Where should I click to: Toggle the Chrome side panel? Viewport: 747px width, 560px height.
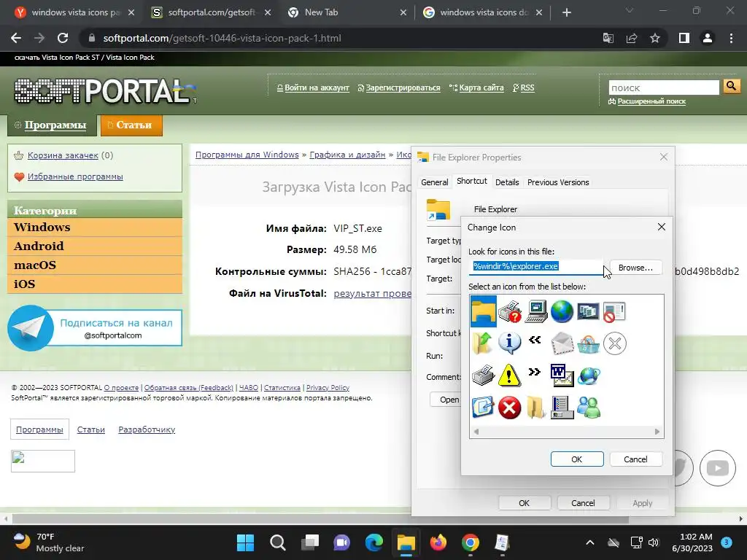pos(684,38)
